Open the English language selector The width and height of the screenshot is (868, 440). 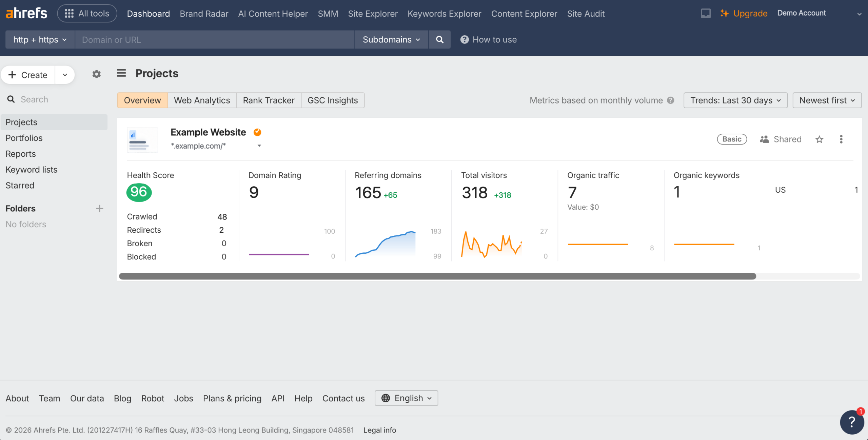406,398
